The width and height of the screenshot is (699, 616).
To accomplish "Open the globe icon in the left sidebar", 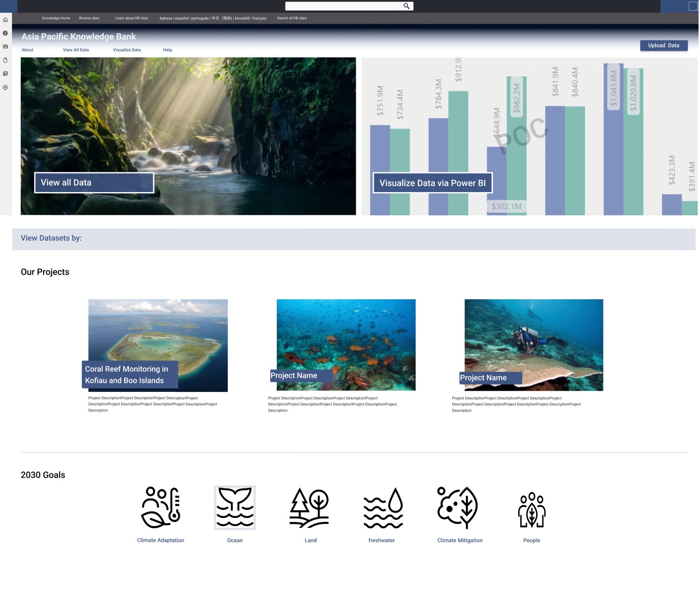I will coord(5,33).
